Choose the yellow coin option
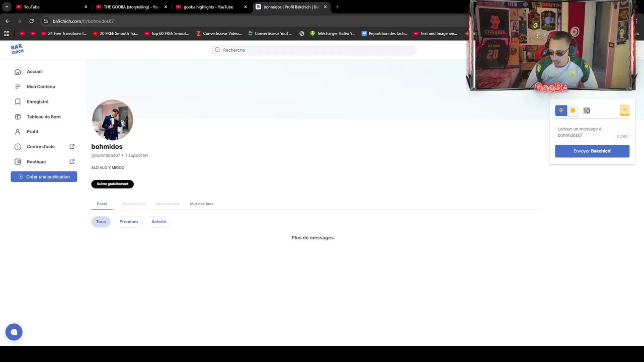Image resolution: width=644 pixels, height=362 pixels. [x=573, y=111]
